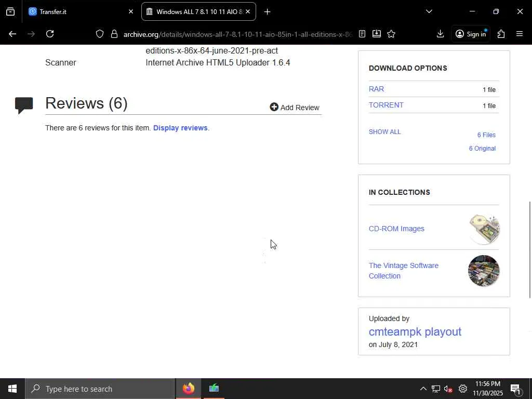Open uploader cmteampk playout profile
This screenshot has width=532, height=399.
click(x=415, y=331)
